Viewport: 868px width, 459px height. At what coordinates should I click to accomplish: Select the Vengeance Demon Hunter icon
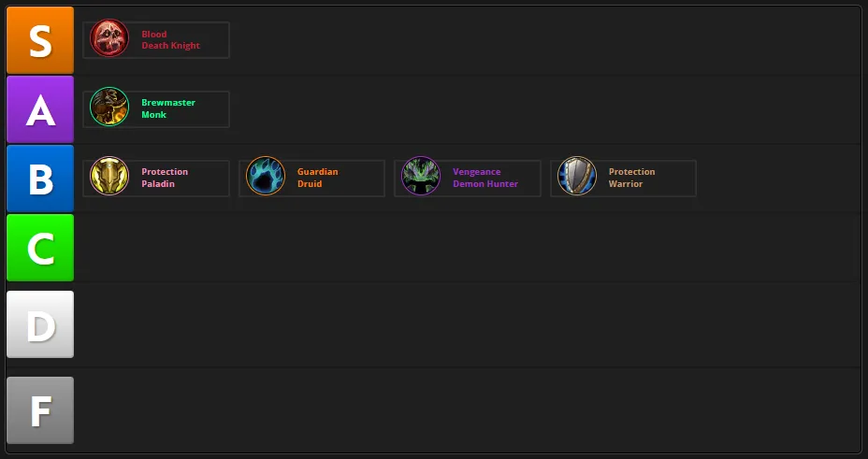(x=421, y=177)
